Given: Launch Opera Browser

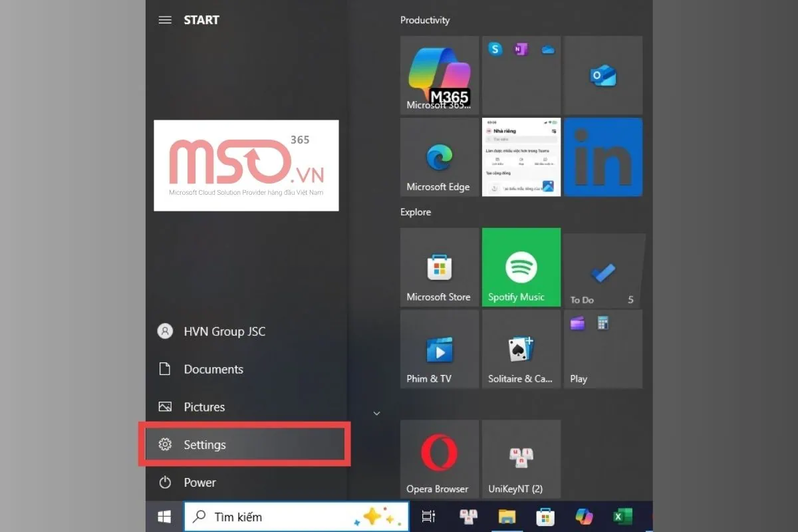Looking at the screenshot, I should (439, 458).
